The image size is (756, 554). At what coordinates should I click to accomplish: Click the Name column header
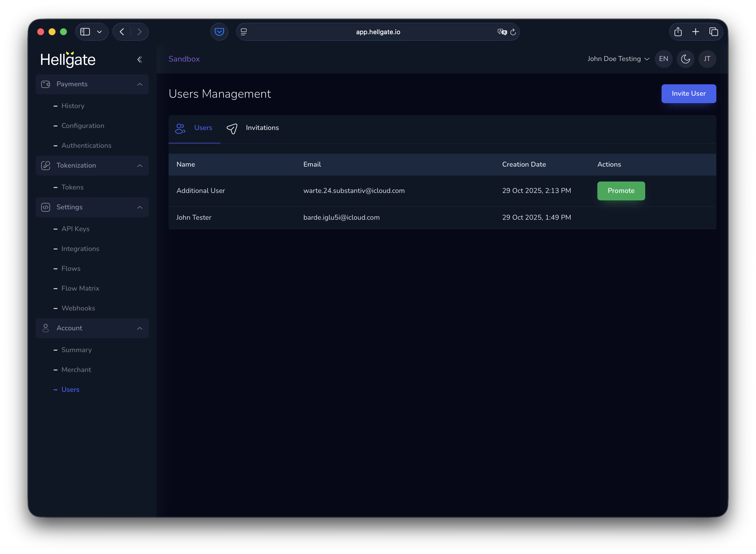[186, 164]
